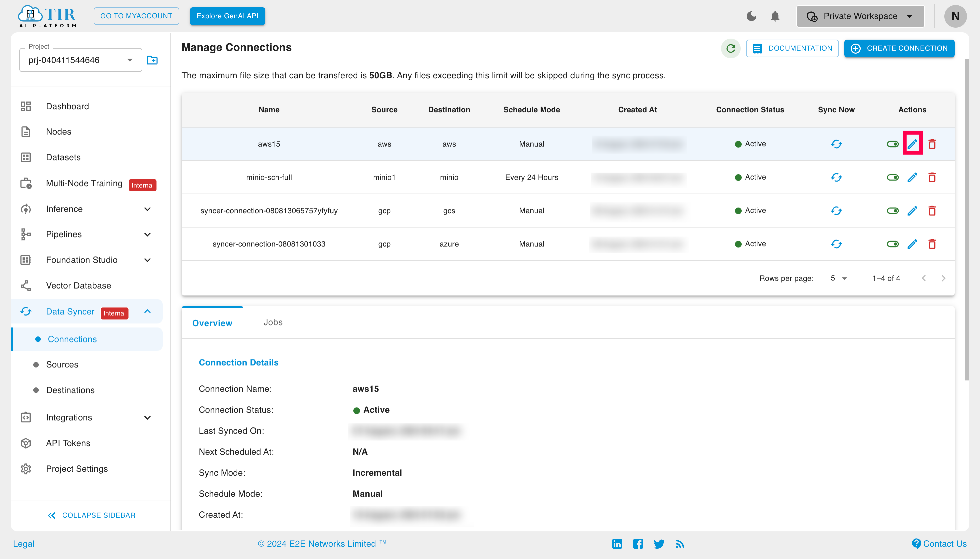Click the TIR AI Platform logo
The height and width of the screenshot is (559, 980).
pyautogui.click(x=47, y=17)
